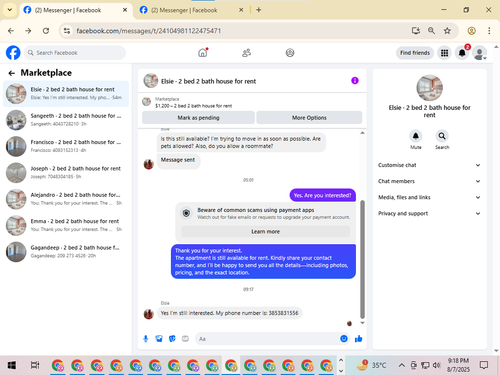The width and height of the screenshot is (500, 375).
Task: Open the tab search dropdown arrow
Action: tap(10, 10)
